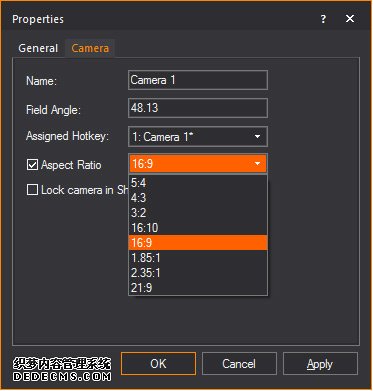The image size is (373, 391).
Task: Choose the 2.35:1 list entry
Action: click(x=198, y=273)
